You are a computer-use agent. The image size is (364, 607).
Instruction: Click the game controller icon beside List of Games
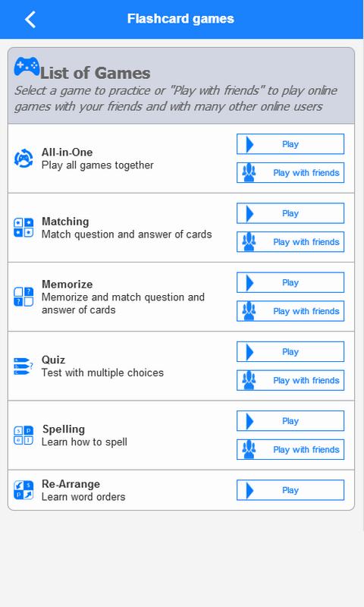tap(27, 66)
